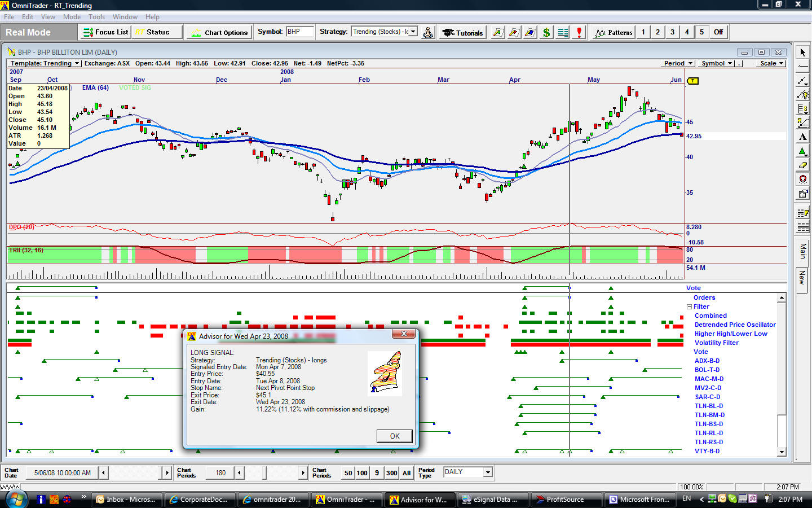Click OK in the Advisor dialog
The image size is (812, 508).
pyautogui.click(x=394, y=436)
